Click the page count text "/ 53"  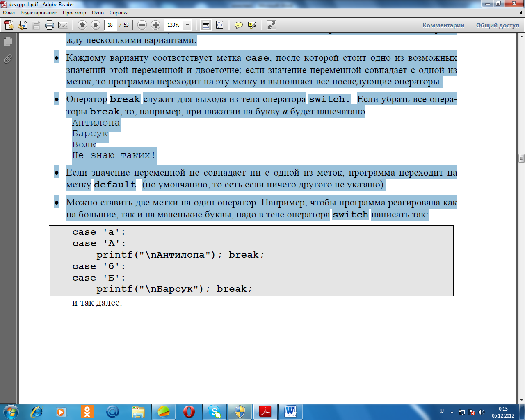[124, 25]
